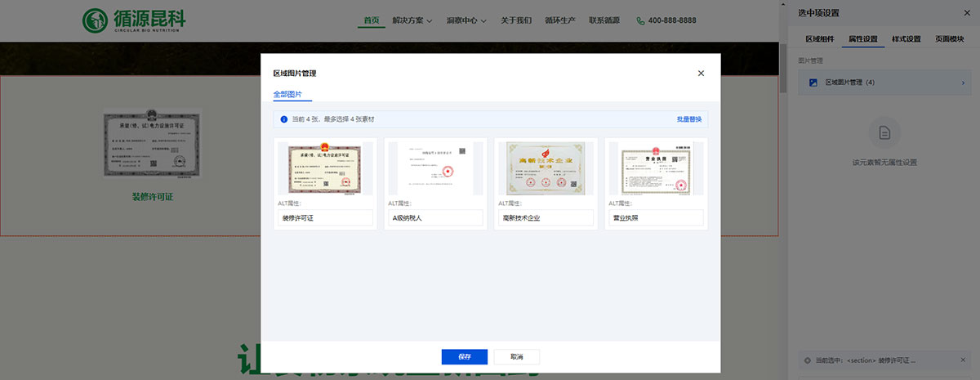Select the A级纳税人 certificate thumbnail
This screenshot has width=980, height=380.
pos(435,168)
